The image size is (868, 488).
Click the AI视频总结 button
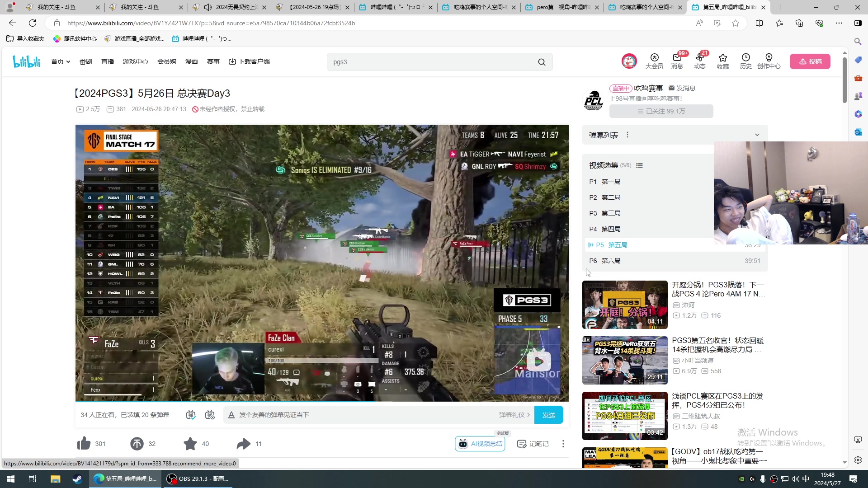coord(480,444)
